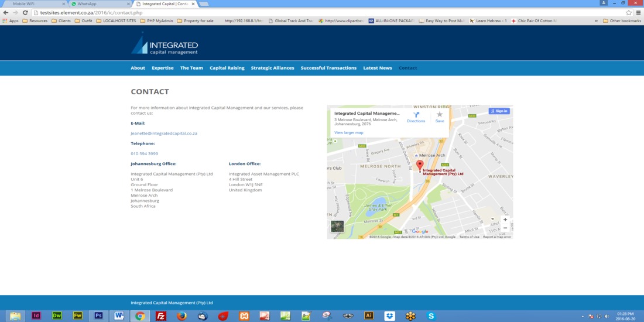The width and height of the screenshot is (644, 322).
Task: Click the red map pin marker
Action: pyautogui.click(x=420, y=166)
